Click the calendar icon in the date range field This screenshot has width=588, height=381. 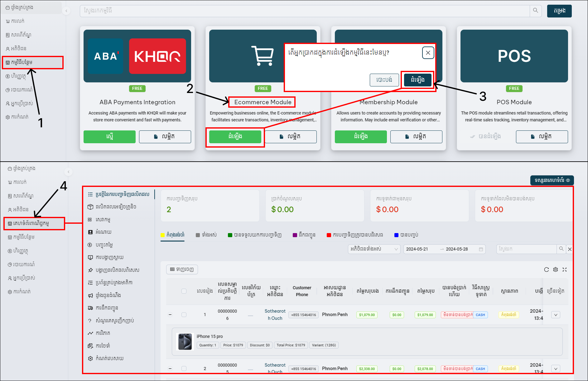481,249
